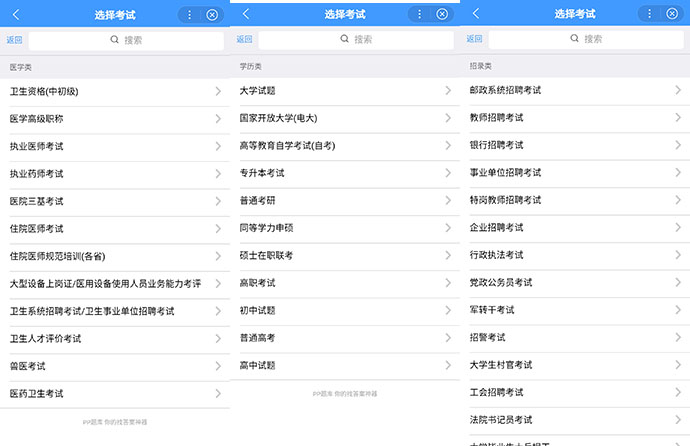This screenshot has width=690, height=446.
Task: Choose 住院医师考试 entry
Action: point(115,229)
